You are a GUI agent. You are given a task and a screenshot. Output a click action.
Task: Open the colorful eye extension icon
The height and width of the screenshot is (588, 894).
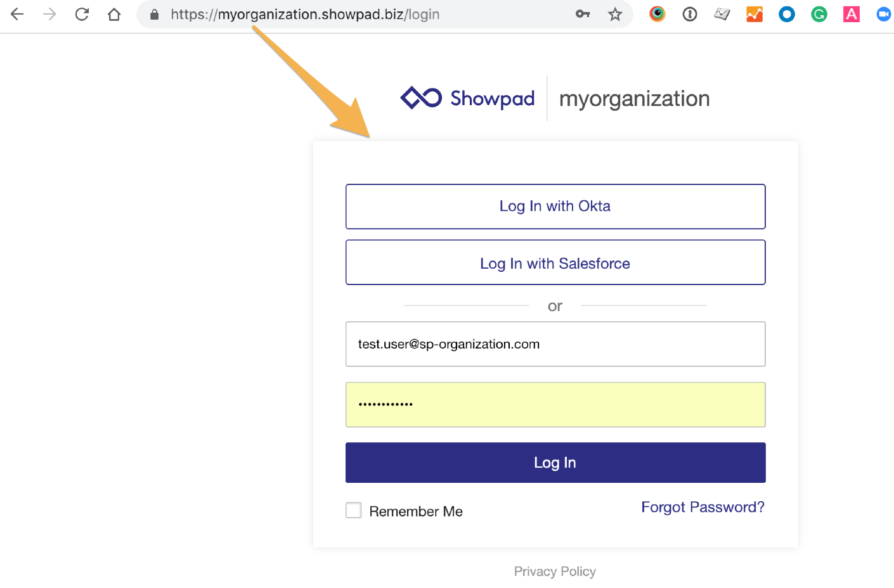click(658, 14)
